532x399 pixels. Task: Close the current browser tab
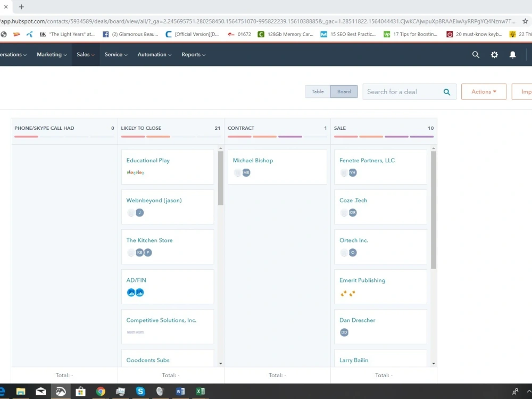[6, 7]
